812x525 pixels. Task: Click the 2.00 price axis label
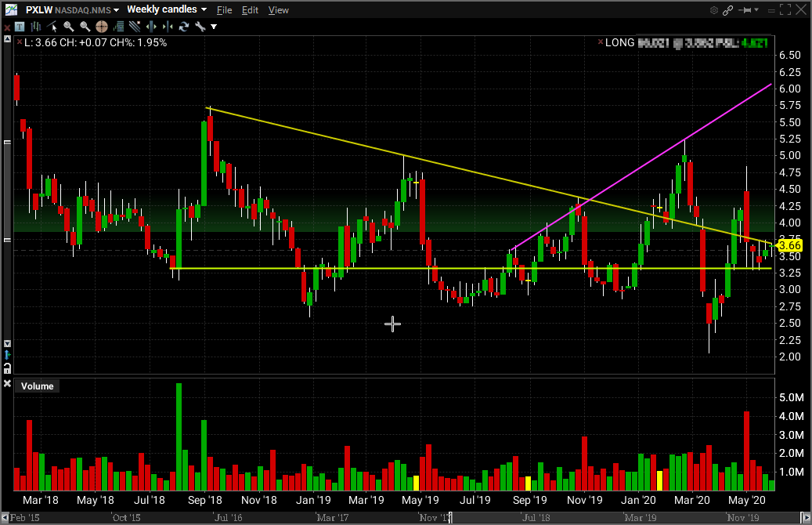click(x=790, y=357)
